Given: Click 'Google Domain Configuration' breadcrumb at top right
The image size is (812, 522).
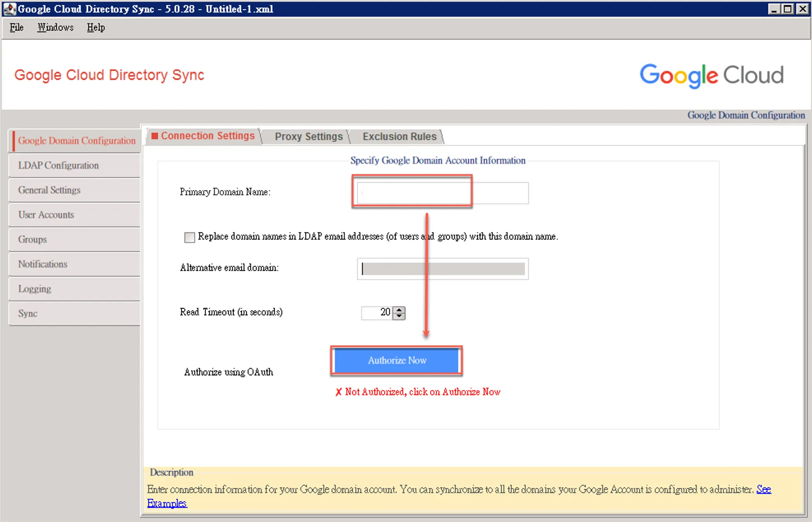Looking at the screenshot, I should point(746,115).
